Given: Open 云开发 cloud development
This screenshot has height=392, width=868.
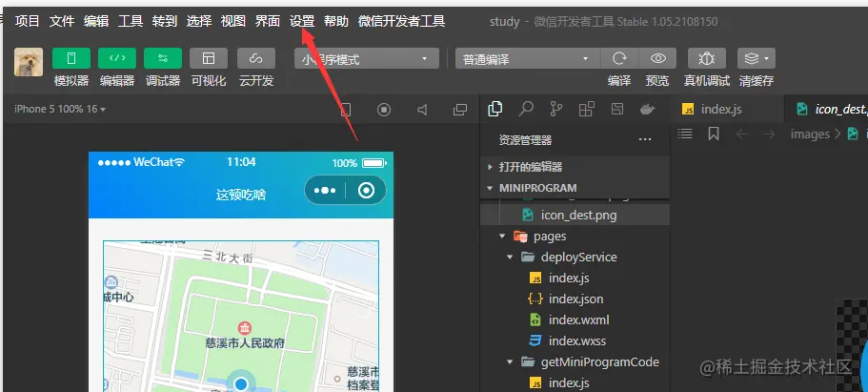Looking at the screenshot, I should pyautogui.click(x=256, y=58).
